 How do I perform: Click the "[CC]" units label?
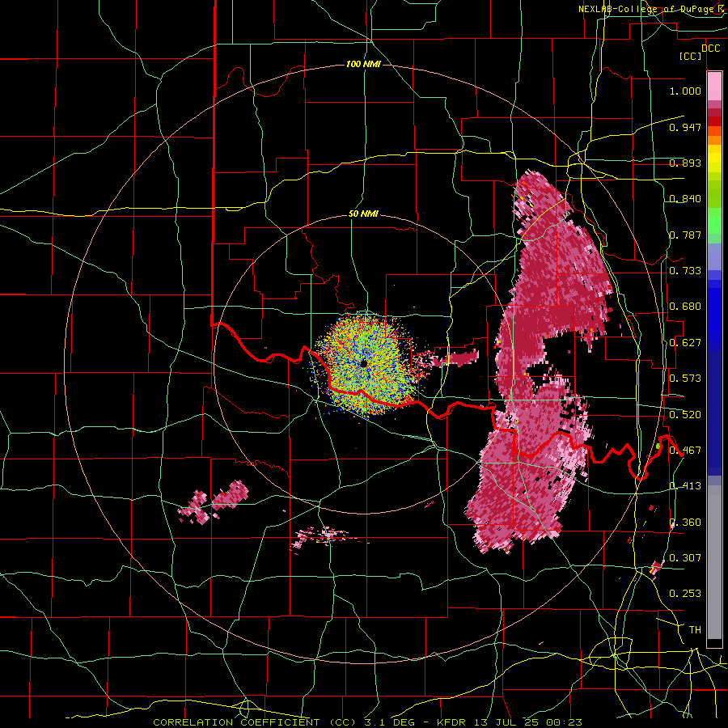(691, 56)
